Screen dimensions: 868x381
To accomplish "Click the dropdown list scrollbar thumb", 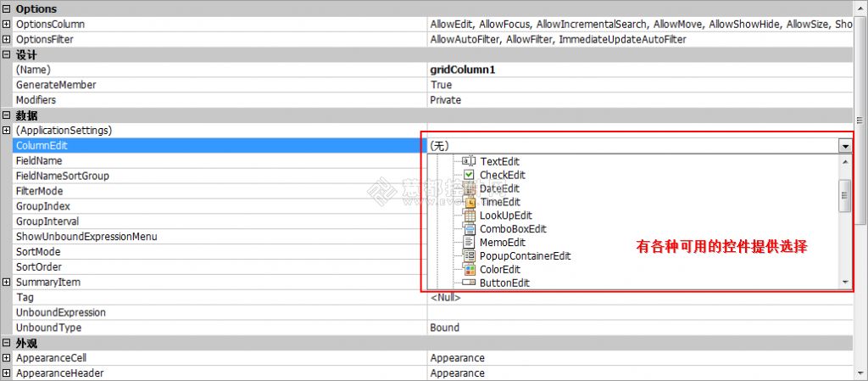I will coord(845,195).
